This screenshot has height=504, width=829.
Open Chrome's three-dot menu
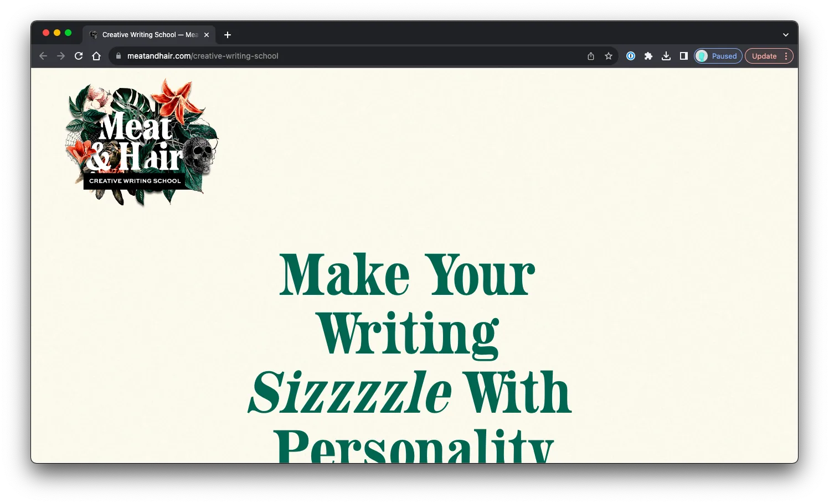click(x=786, y=56)
